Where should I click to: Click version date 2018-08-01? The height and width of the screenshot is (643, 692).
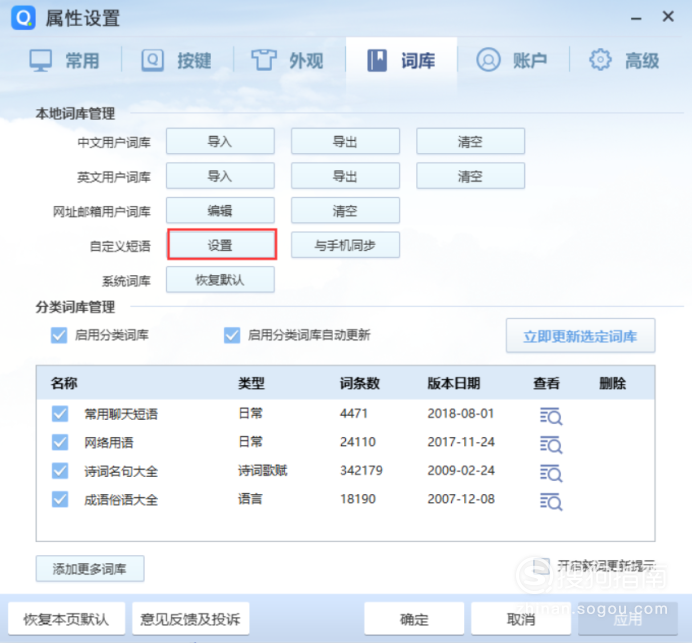pos(460,414)
